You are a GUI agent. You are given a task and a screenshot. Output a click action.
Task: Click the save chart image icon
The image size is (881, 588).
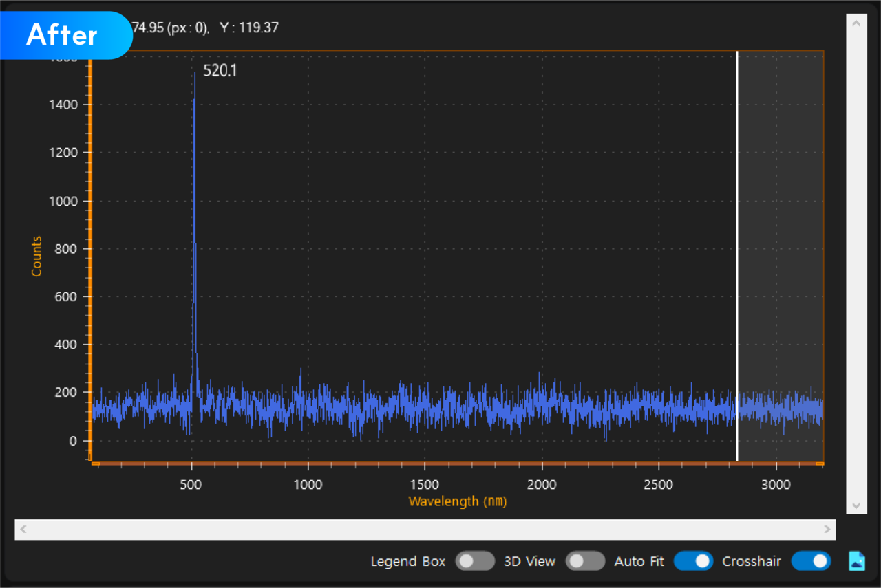[x=857, y=561]
